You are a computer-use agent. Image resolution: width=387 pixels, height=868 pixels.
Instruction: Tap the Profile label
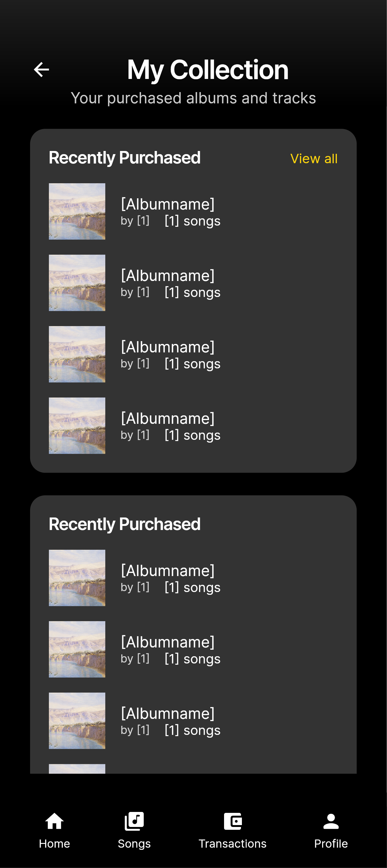tap(331, 844)
